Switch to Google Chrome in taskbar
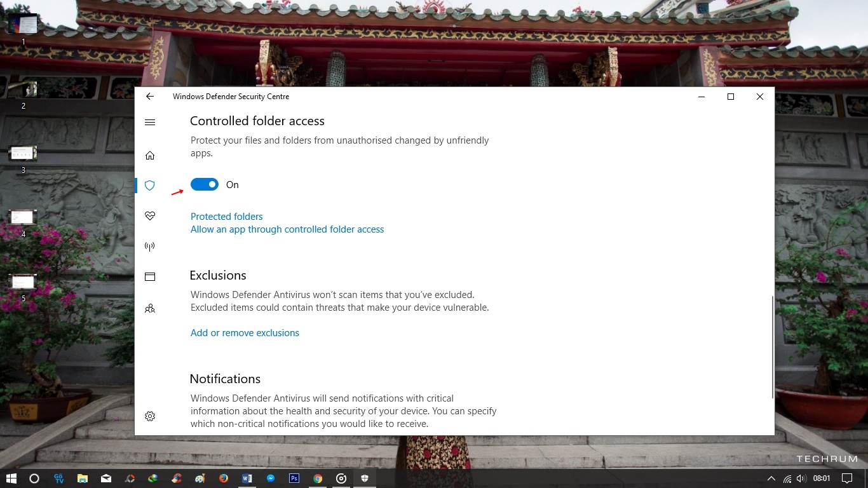 318,478
